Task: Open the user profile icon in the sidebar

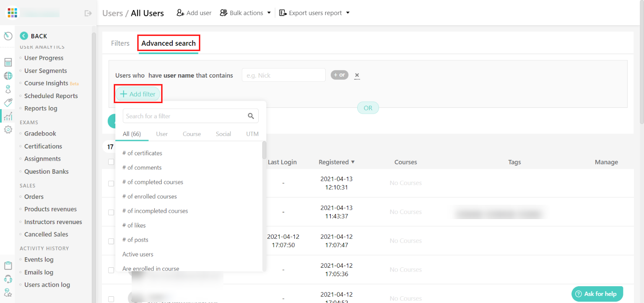Action: pos(8,89)
